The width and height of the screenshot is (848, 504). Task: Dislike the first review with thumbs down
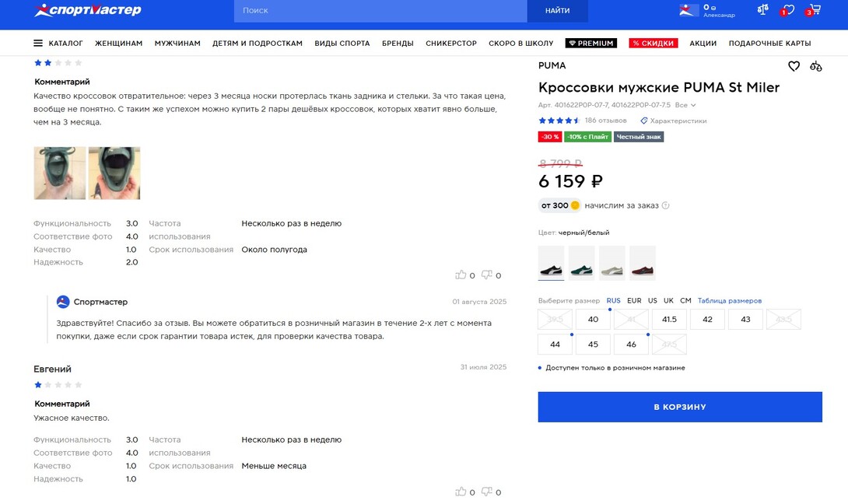click(487, 275)
